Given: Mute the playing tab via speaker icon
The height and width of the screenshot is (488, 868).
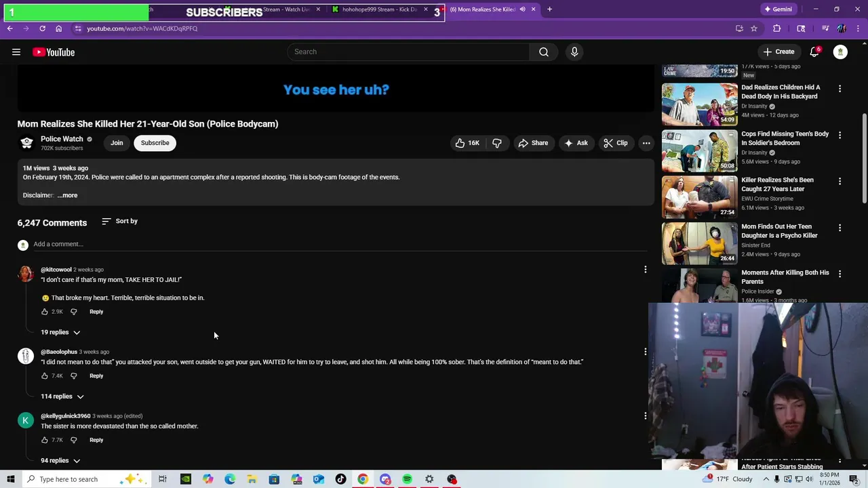Looking at the screenshot, I should [522, 9].
